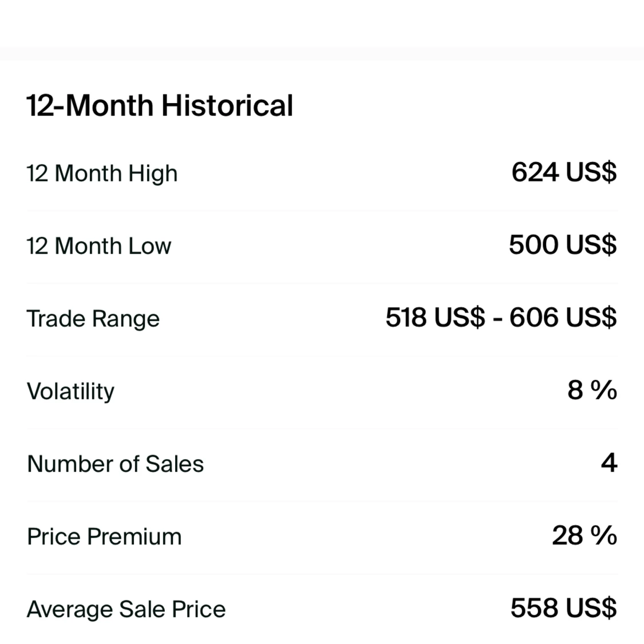Click the 606 US$ trade range maximum

tap(563, 317)
